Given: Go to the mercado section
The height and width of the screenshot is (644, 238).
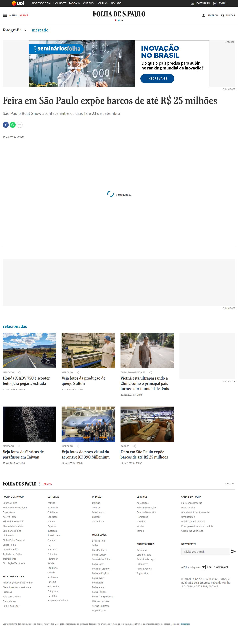Looking at the screenshot, I should click(40, 30).
